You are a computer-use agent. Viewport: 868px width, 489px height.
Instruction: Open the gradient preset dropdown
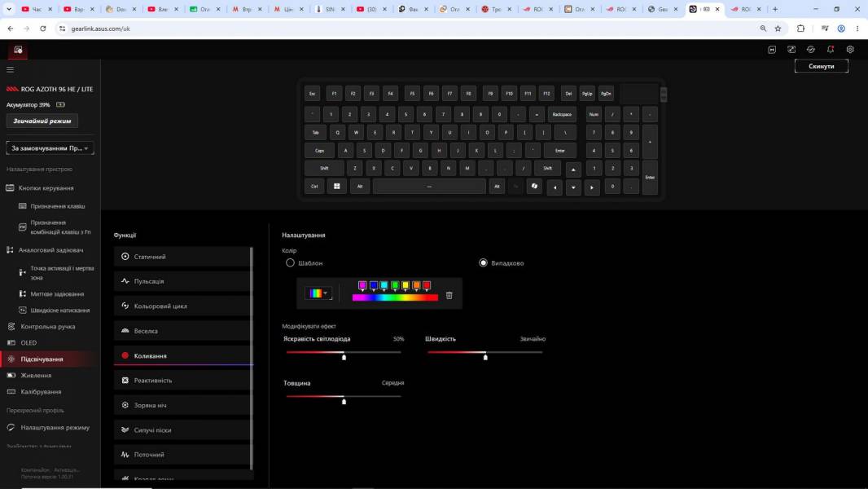(318, 293)
